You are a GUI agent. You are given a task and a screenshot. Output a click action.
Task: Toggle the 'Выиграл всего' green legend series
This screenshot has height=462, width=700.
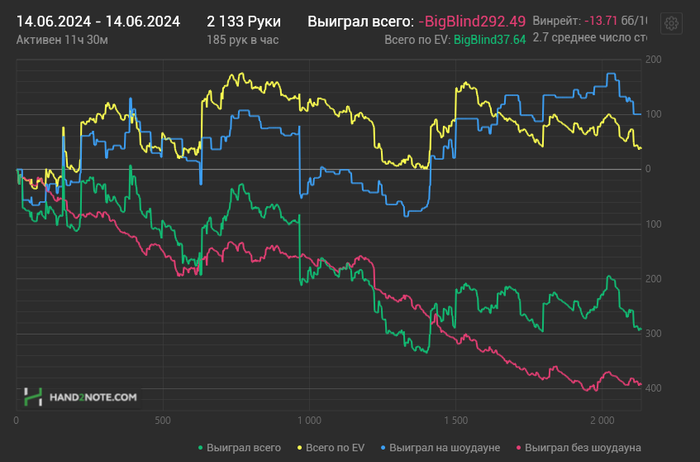[x=239, y=448]
